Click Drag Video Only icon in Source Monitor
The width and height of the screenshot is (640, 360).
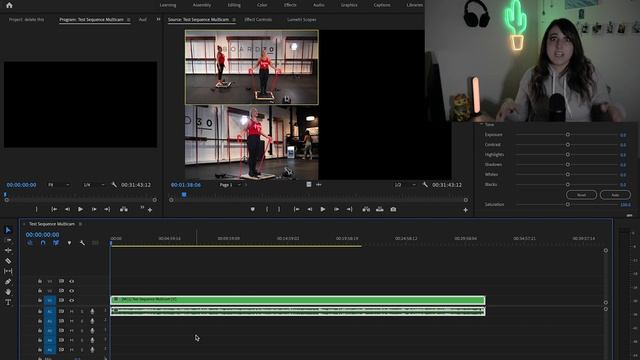pyautogui.click(x=309, y=185)
